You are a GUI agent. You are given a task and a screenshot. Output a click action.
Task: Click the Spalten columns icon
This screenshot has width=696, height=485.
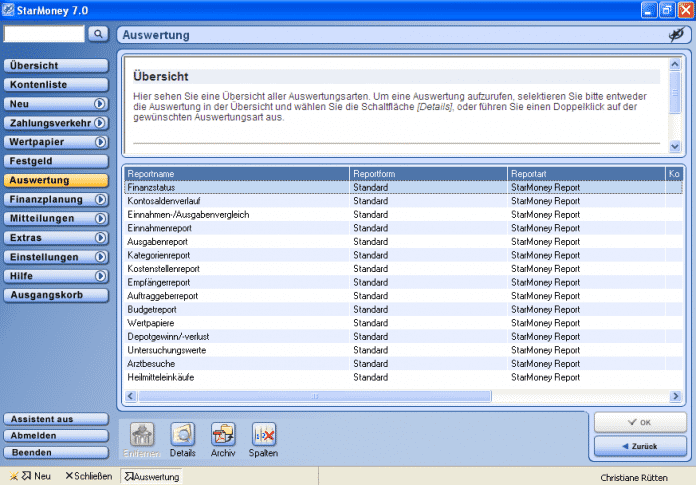click(x=263, y=434)
